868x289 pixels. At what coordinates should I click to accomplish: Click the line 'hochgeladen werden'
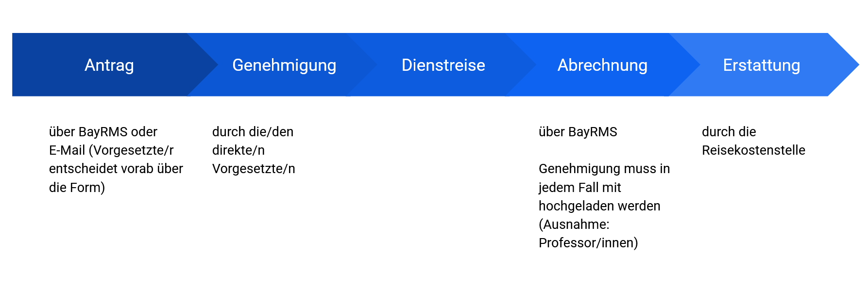point(599,206)
